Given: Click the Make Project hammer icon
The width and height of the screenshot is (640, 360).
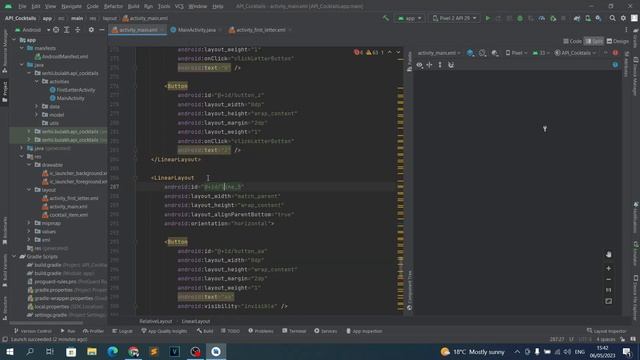Looking at the screenshot, I should pos(386,18).
